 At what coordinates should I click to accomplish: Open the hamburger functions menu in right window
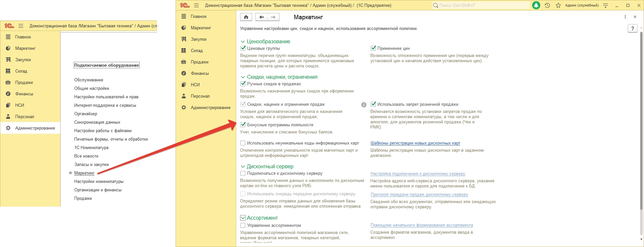(x=196, y=5)
